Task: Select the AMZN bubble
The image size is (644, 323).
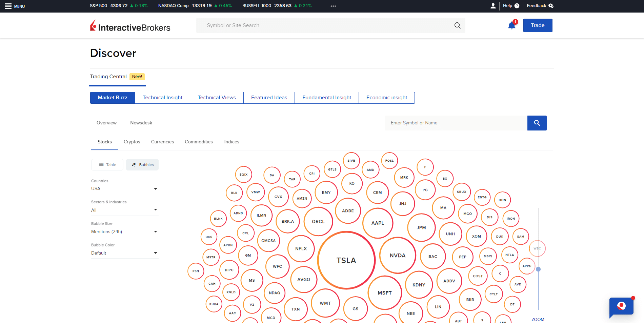Action: 302,199
